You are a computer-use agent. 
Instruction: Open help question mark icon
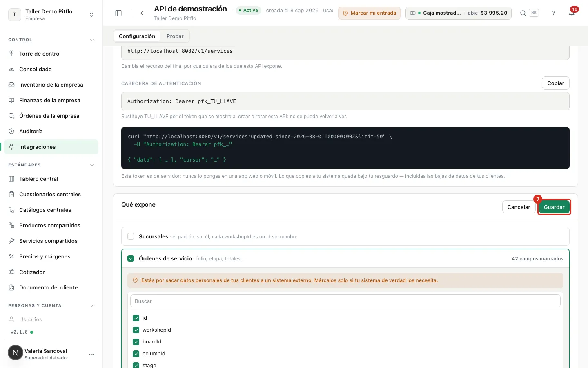(x=554, y=13)
